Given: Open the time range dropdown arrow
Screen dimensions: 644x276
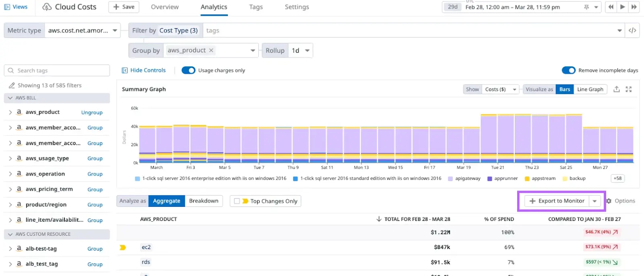Looking at the screenshot, I should [x=596, y=7].
